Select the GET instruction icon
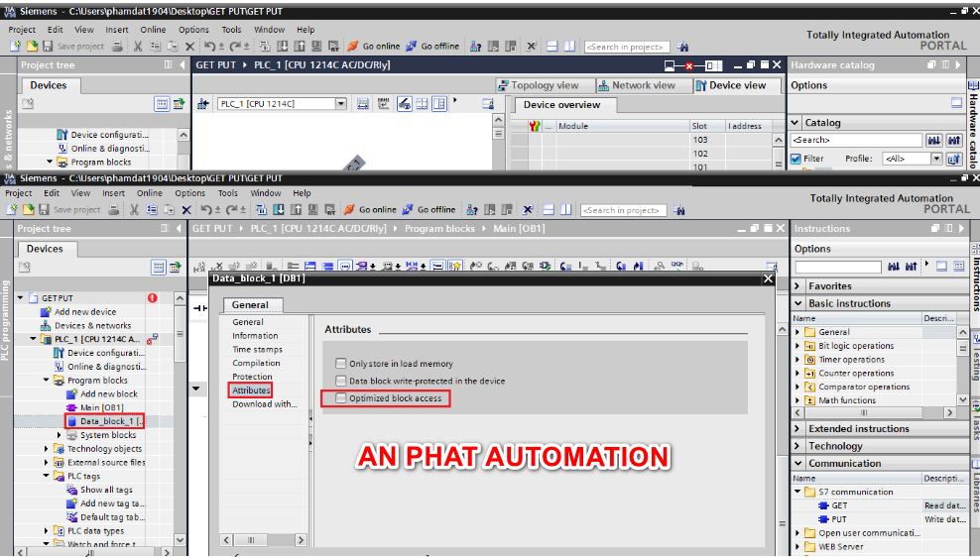The image size is (980, 557). click(823, 505)
